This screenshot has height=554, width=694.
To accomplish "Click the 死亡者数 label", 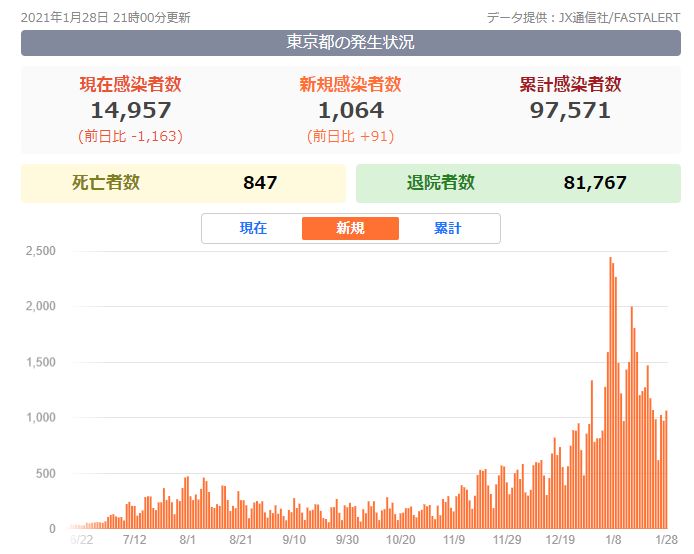I will click(106, 182).
